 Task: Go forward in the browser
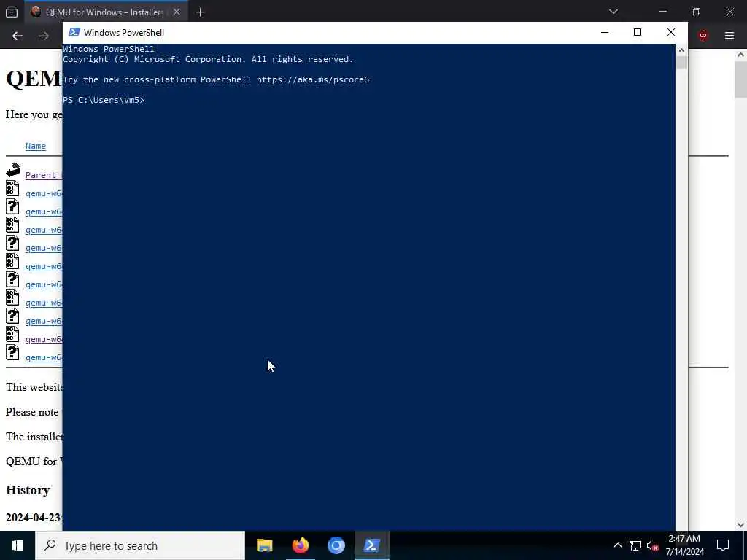[x=43, y=36]
